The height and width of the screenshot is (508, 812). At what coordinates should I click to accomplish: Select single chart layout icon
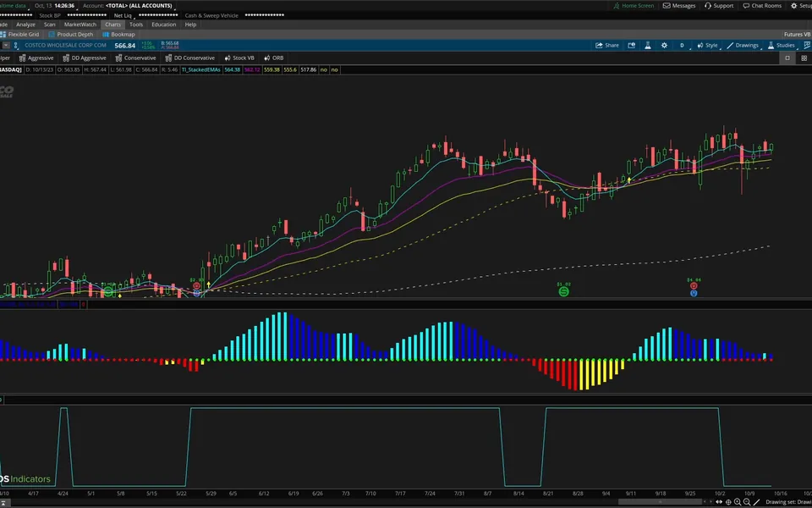coord(787,58)
